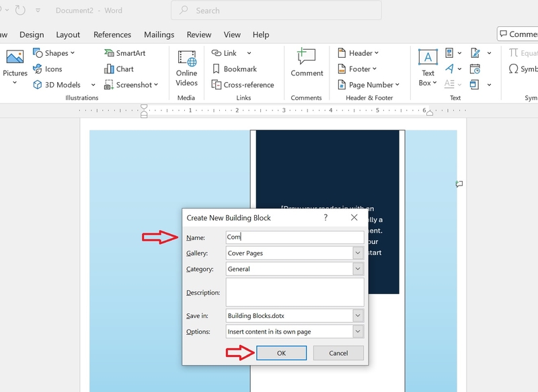This screenshot has height=392, width=538.
Task: Open the Object dropdown arrow
Action: pos(490,85)
